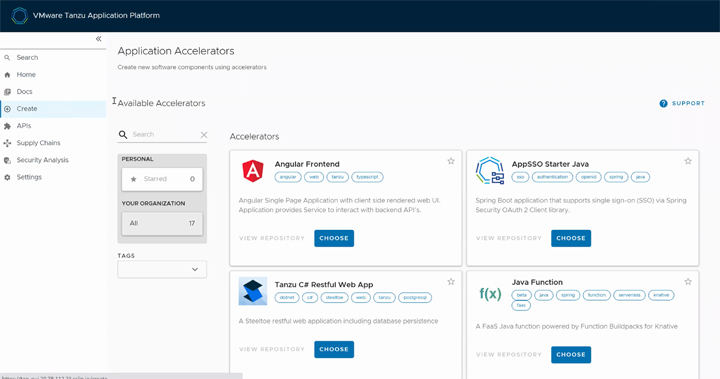
Task: Click the VMware Tanzu logo icon
Action: point(19,16)
